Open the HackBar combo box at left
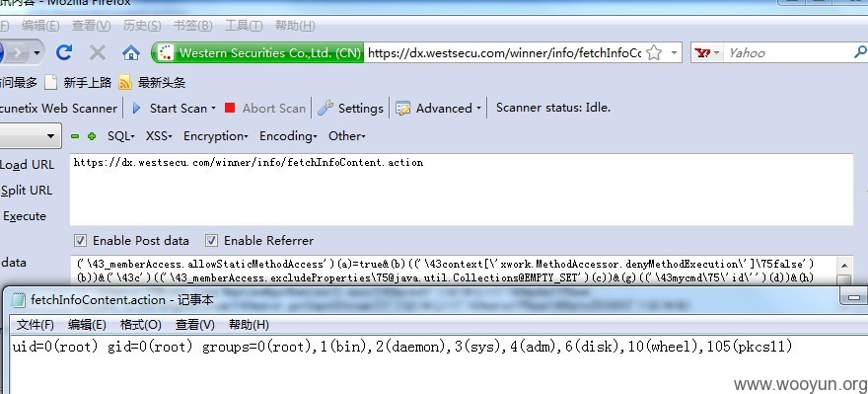 (30, 135)
